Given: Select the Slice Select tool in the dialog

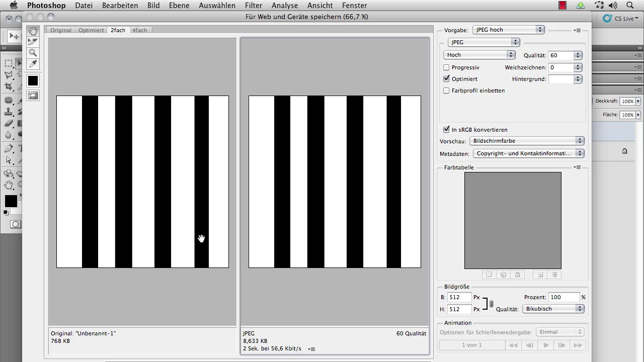Looking at the screenshot, I should pyautogui.click(x=33, y=42).
